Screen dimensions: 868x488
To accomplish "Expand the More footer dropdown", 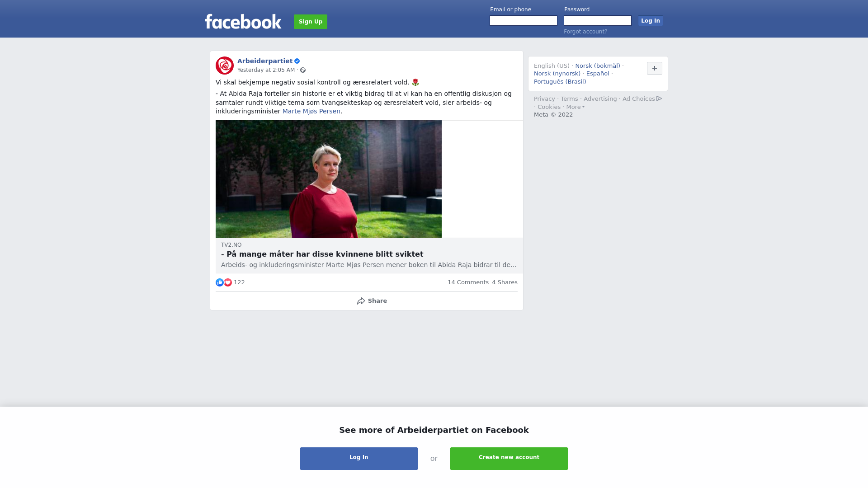I will pyautogui.click(x=575, y=107).
